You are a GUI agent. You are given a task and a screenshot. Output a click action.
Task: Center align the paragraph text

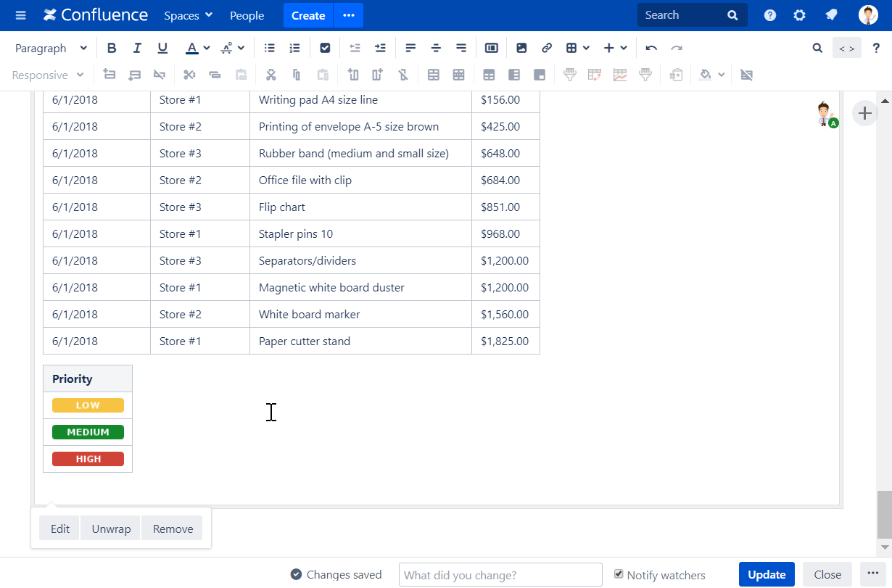pos(436,47)
